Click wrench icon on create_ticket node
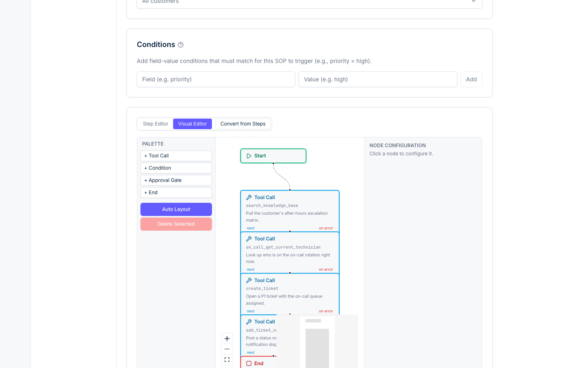The image size is (588, 368). coord(249,280)
